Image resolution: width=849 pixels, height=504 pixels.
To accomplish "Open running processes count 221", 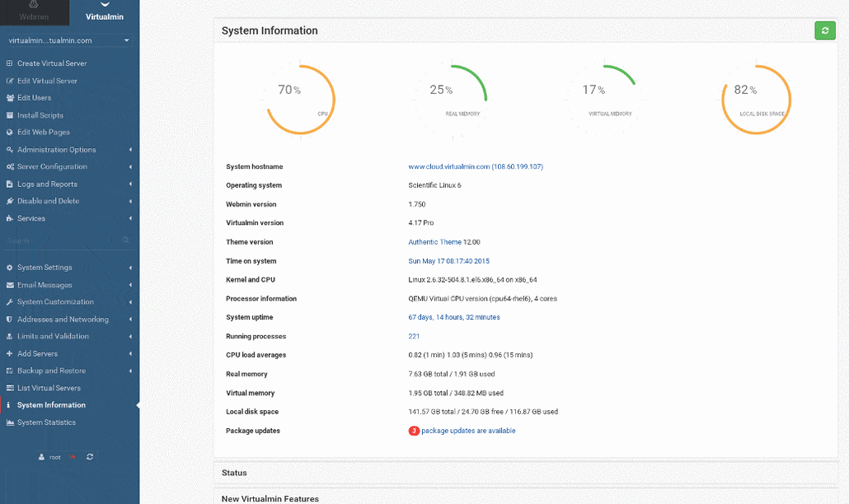I will (x=414, y=336).
